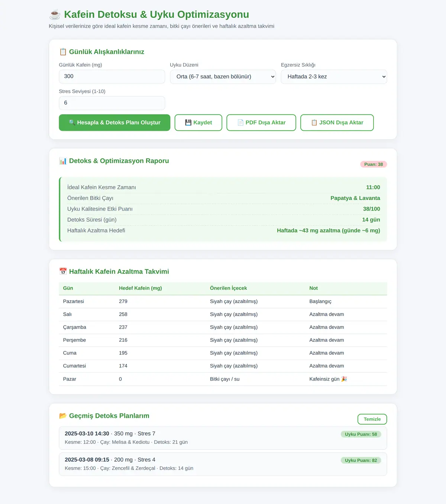Click the folder icon beside Geçmiş Detoks Planlarım
The width and height of the screenshot is (446, 504).
pos(63,416)
